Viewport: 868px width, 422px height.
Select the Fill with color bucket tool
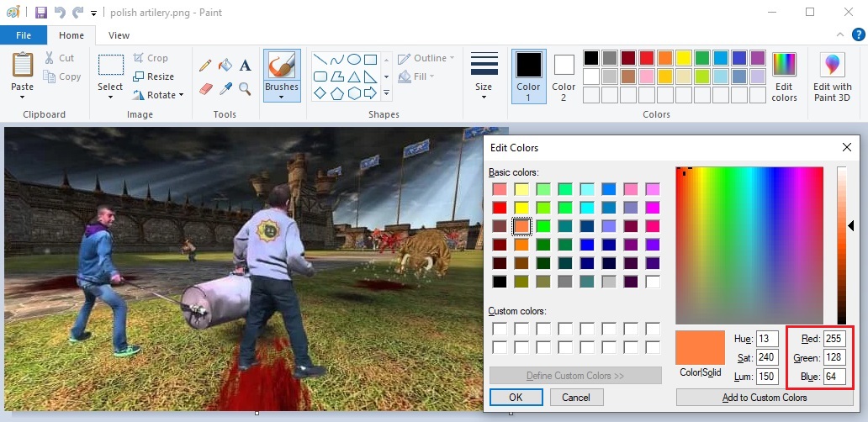[225, 66]
